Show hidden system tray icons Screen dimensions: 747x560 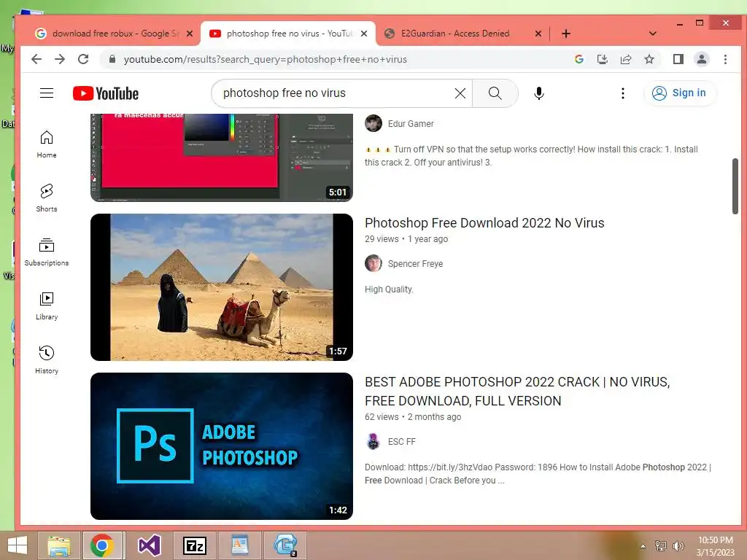643,546
